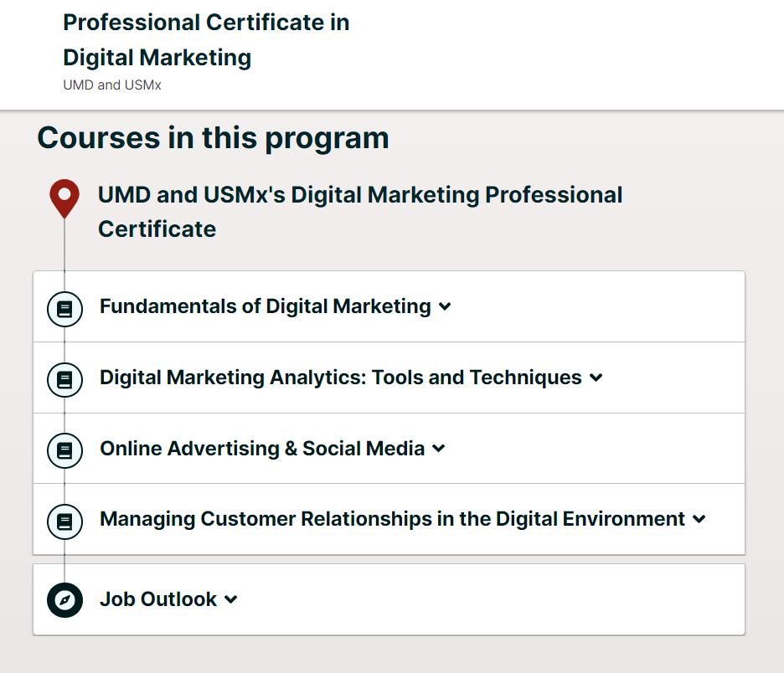
Task: Click the book icon beside Fundamentals of Digital Marketing
Action: tap(64, 309)
